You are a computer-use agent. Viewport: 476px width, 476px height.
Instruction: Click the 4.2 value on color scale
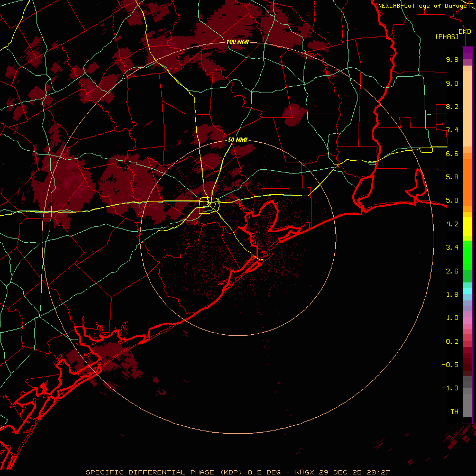tap(452, 224)
